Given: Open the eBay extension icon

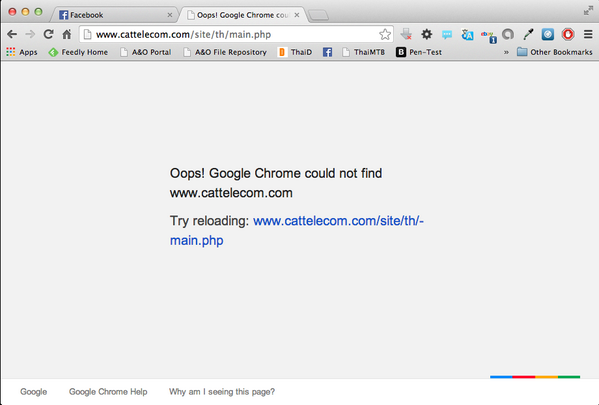Looking at the screenshot, I should coord(488,36).
